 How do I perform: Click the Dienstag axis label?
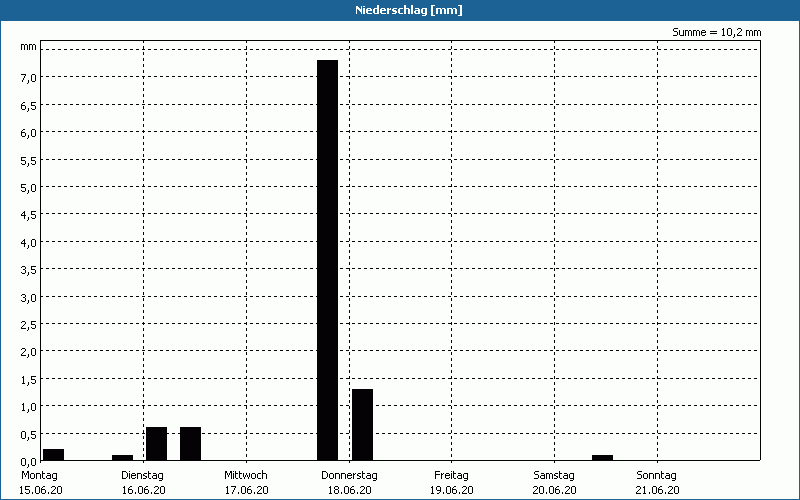click(x=142, y=476)
